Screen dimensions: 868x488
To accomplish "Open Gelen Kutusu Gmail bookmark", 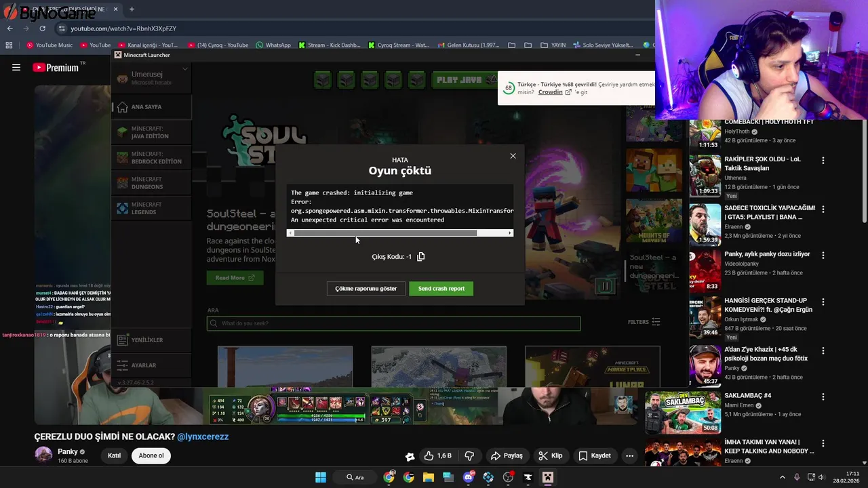I will coord(469,45).
